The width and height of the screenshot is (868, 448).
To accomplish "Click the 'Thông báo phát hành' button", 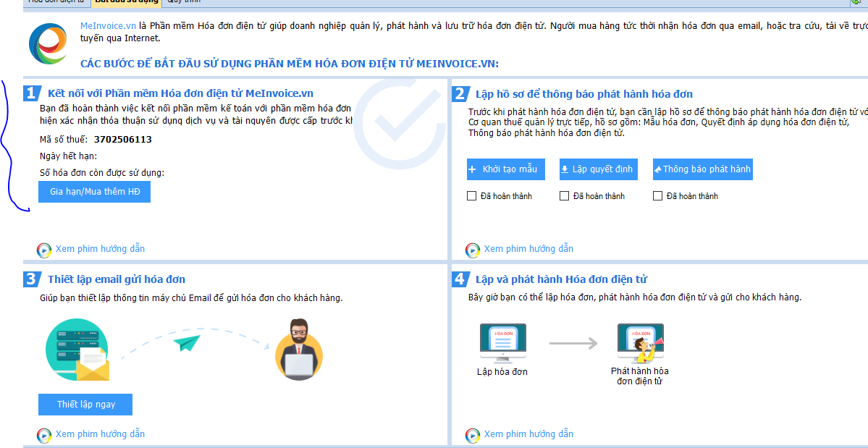I will click(703, 169).
